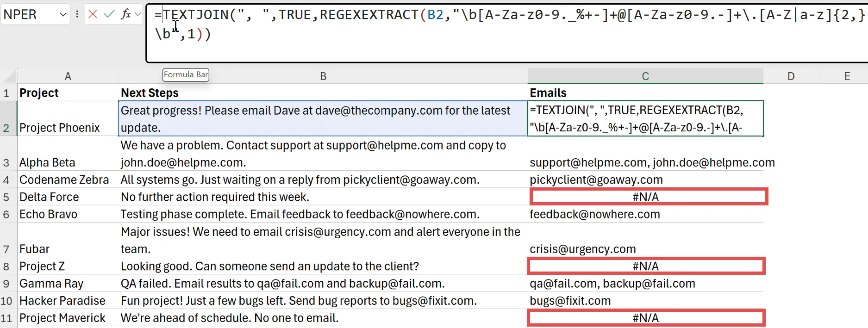The image size is (868, 328).
Task: Open the fx function list chevron
Action: click(x=137, y=14)
